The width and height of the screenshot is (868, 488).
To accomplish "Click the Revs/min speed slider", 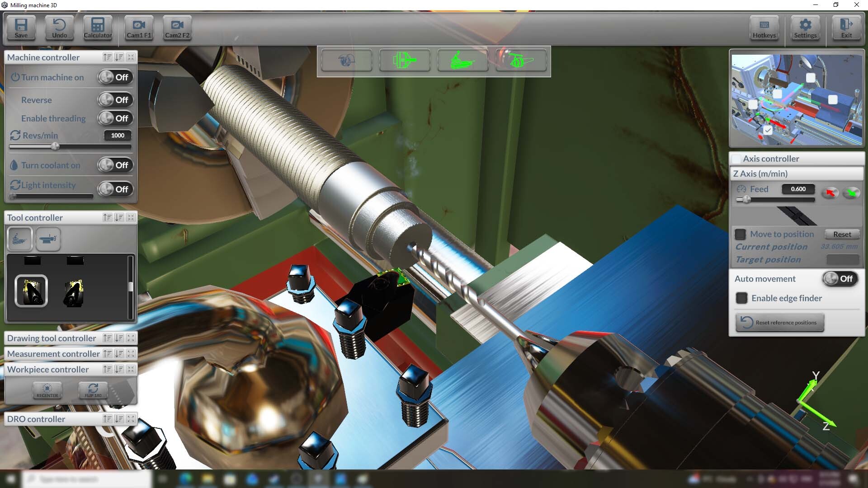I will point(55,146).
